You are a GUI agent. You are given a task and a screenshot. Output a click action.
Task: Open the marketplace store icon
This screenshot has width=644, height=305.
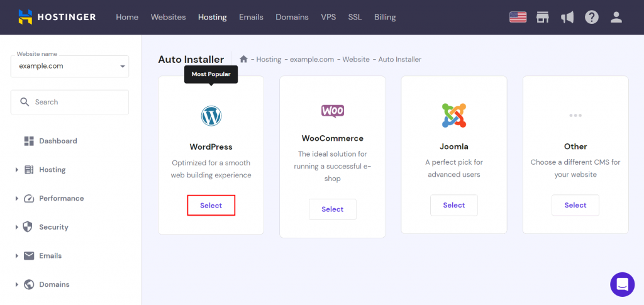tap(543, 17)
